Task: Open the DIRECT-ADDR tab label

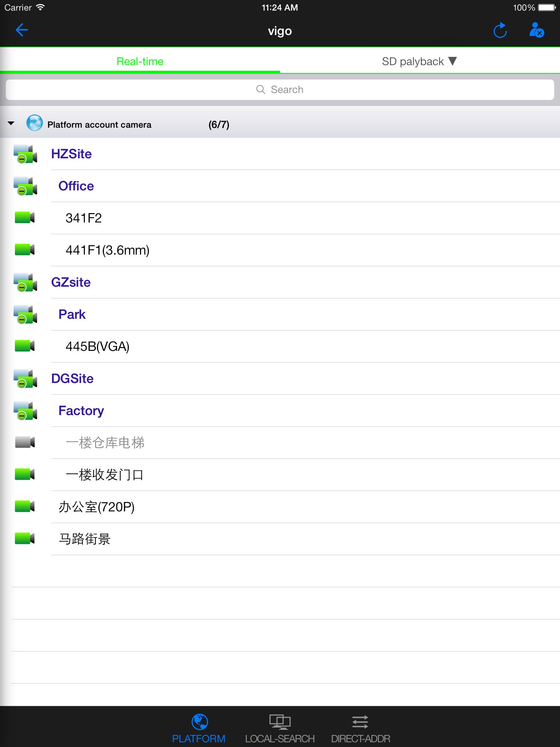Action: (x=361, y=739)
